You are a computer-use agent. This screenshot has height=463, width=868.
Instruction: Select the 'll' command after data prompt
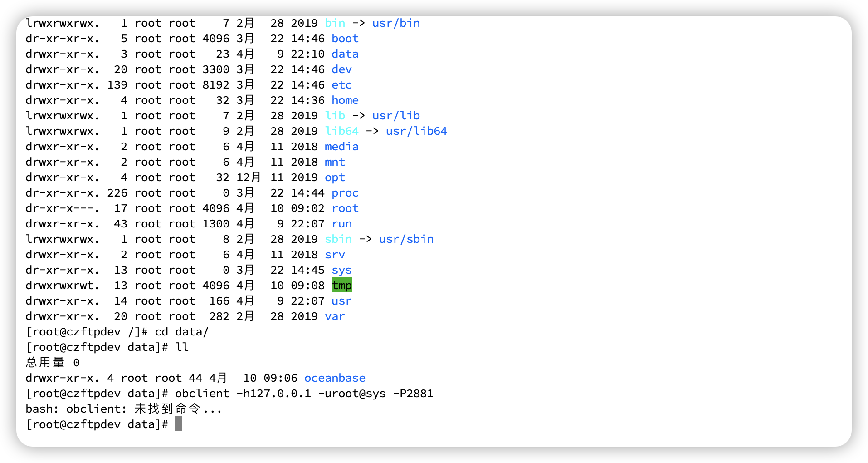click(182, 347)
